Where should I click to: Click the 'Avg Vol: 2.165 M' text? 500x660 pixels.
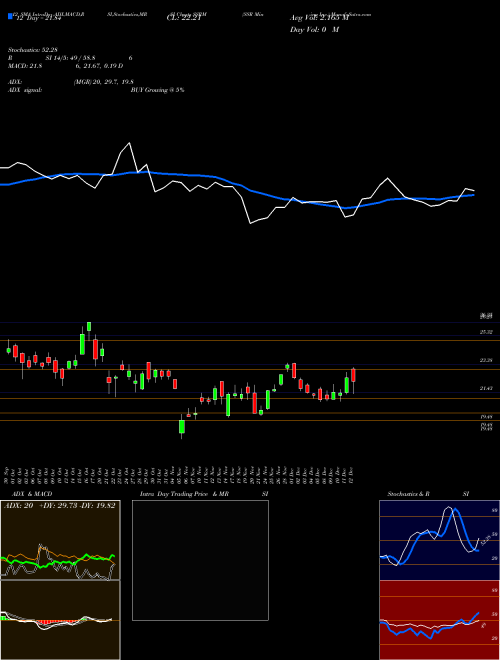coord(319,18)
